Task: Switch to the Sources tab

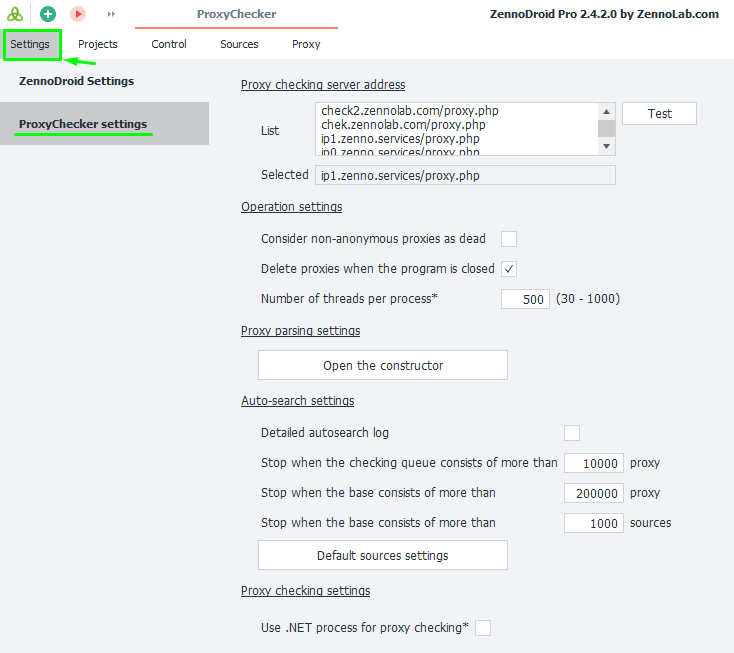Action: point(239,44)
